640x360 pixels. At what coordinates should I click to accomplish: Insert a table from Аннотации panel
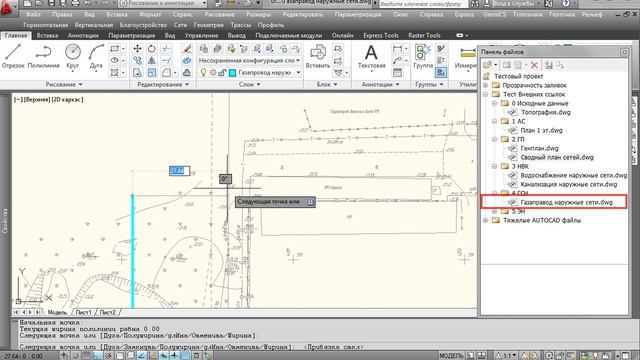(397, 73)
